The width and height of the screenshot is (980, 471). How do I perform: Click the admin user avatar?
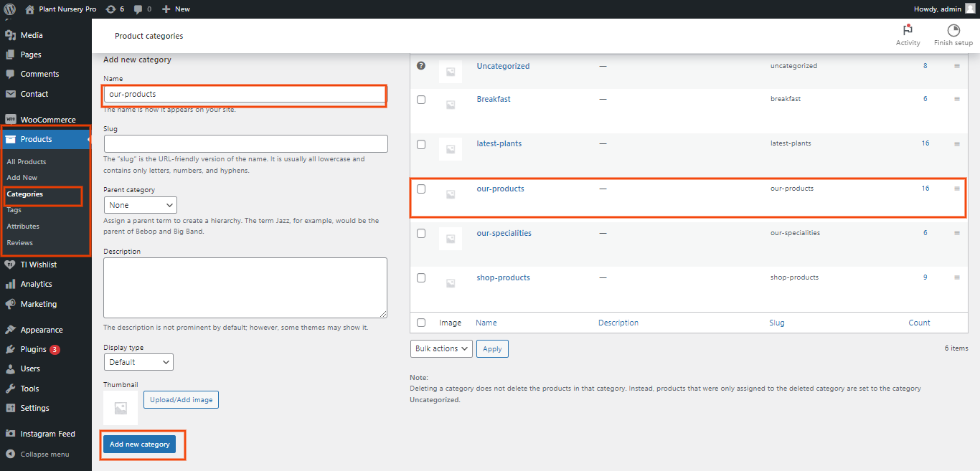pyautogui.click(x=969, y=9)
